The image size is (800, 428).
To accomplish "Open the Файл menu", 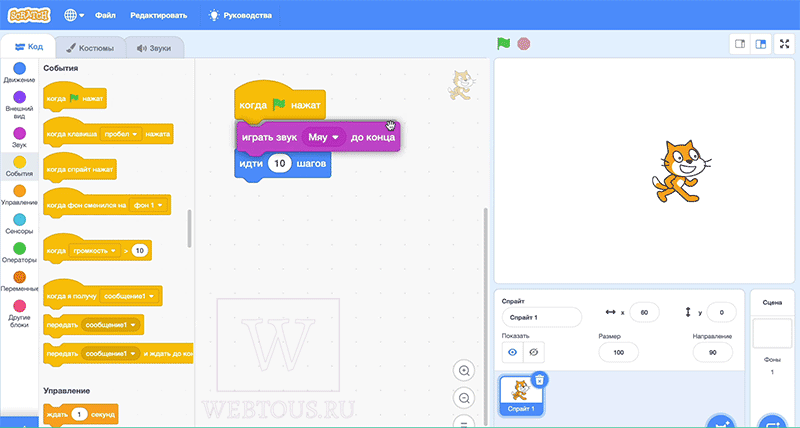I will (105, 15).
